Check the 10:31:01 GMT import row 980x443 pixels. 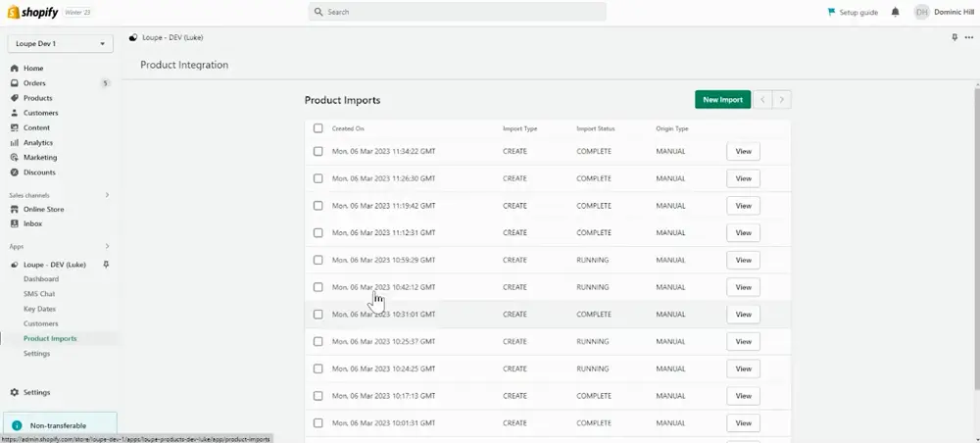(x=318, y=315)
